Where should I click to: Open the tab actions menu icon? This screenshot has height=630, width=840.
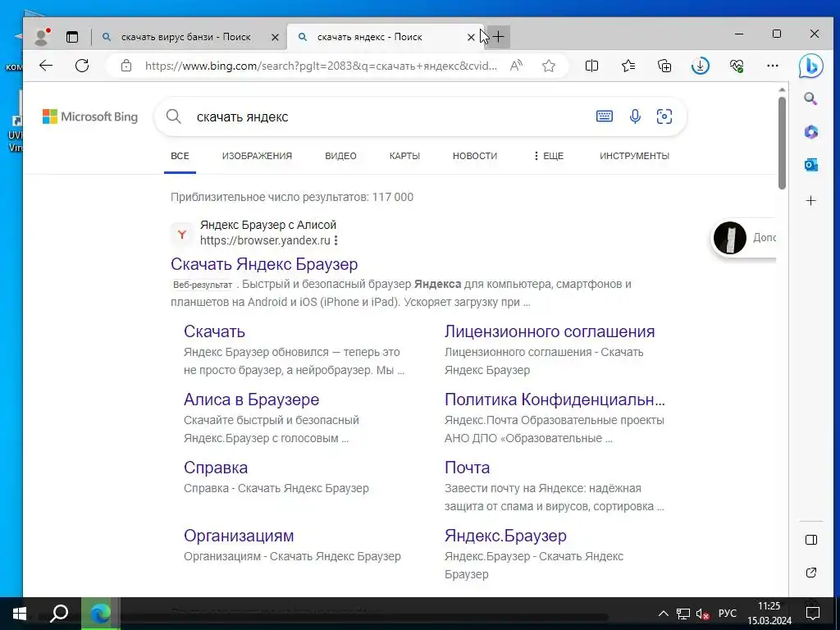(72, 37)
